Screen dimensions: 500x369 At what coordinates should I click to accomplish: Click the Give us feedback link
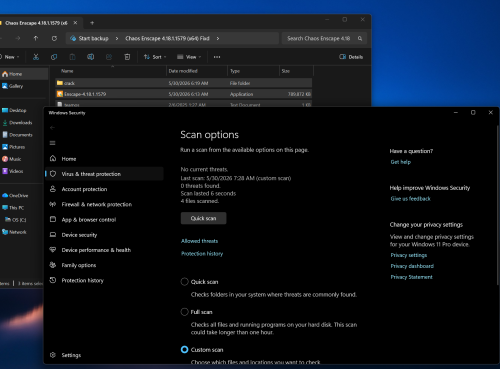411,199
